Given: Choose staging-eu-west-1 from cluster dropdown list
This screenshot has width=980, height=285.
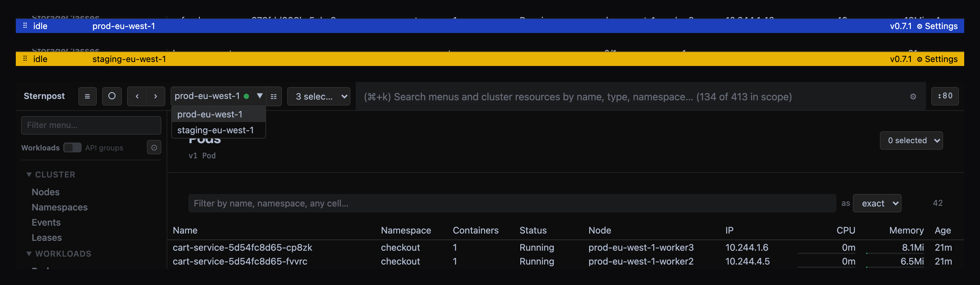Looking at the screenshot, I should pos(218,130).
